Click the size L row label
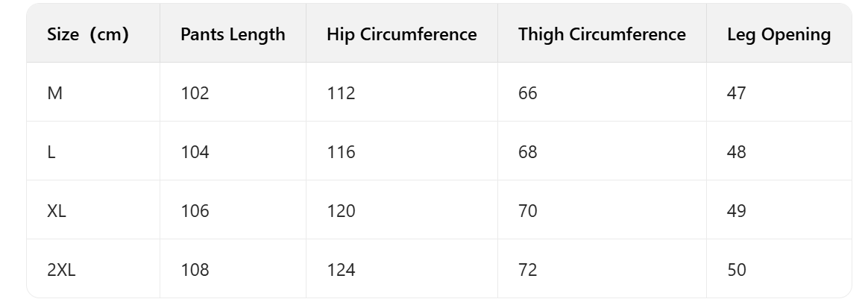The height and width of the screenshot is (302, 868). (51, 152)
